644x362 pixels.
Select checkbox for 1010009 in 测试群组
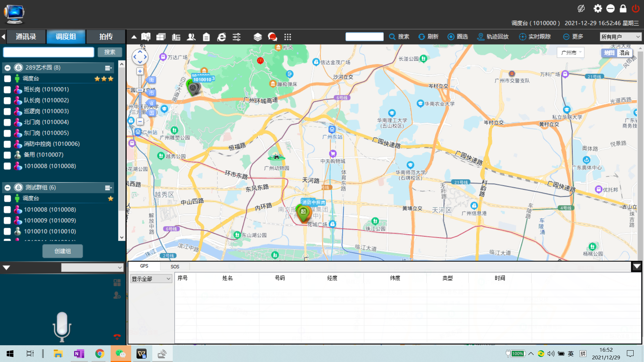[x=7, y=221]
